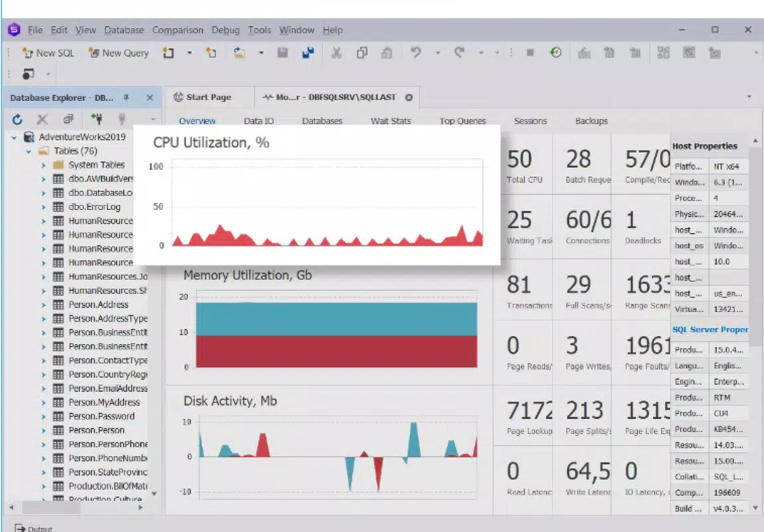
Task: Collapse the AdventureWorks2019 database node
Action: click(x=14, y=138)
